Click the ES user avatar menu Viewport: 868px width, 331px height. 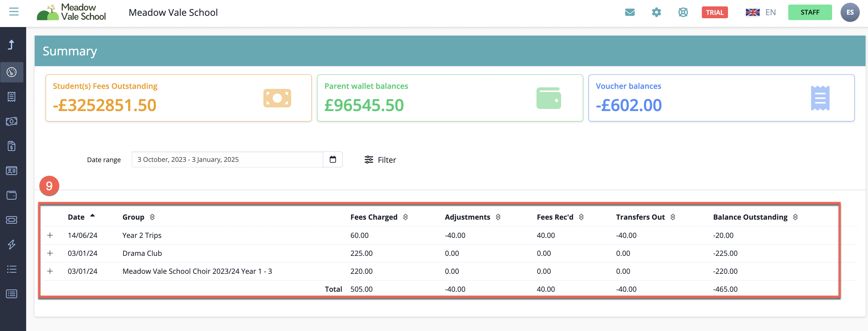[850, 12]
